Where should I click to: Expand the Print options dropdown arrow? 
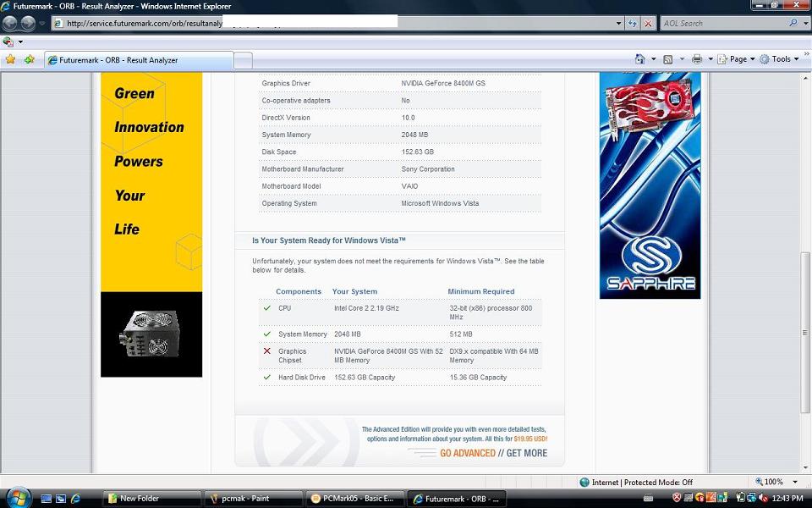click(x=710, y=59)
